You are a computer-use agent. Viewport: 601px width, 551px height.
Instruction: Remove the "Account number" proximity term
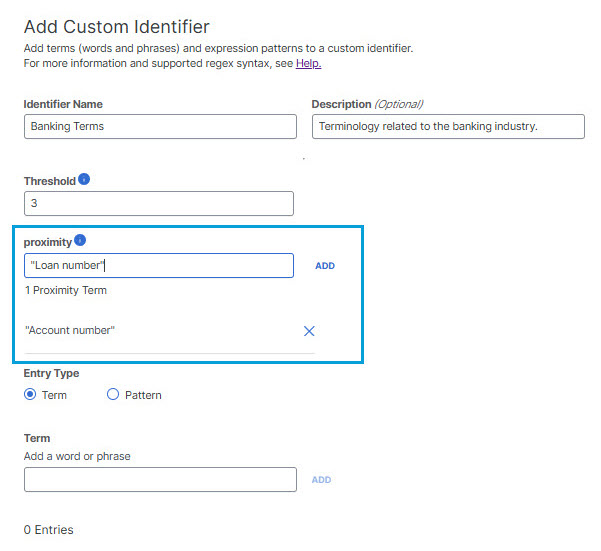click(x=309, y=331)
